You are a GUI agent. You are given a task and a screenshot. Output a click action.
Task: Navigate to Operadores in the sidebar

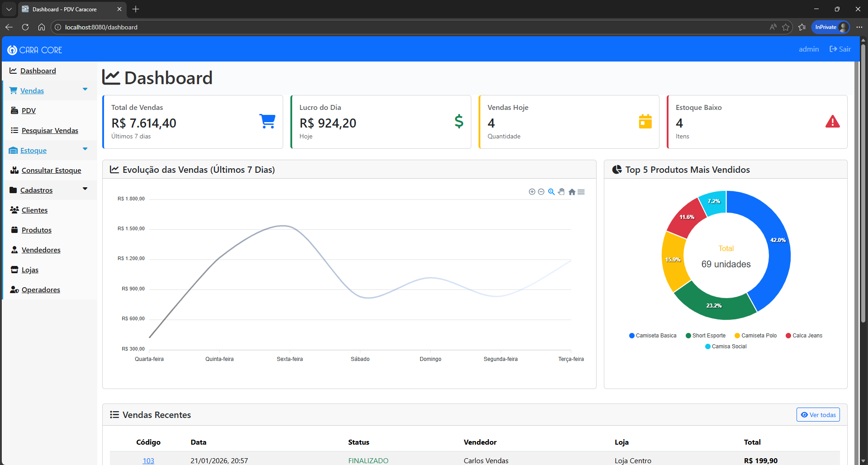41,289
